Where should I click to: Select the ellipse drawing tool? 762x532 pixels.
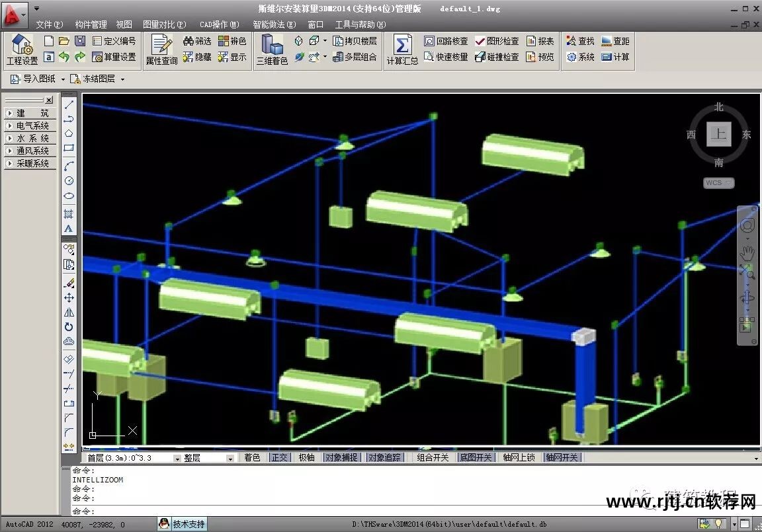(69, 196)
